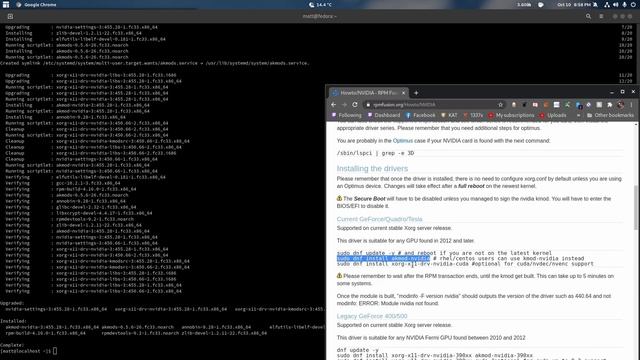The height and width of the screenshot is (360, 640).
Task: Click the terminal prompt at the bottom
Action: pyautogui.click(x=29, y=351)
